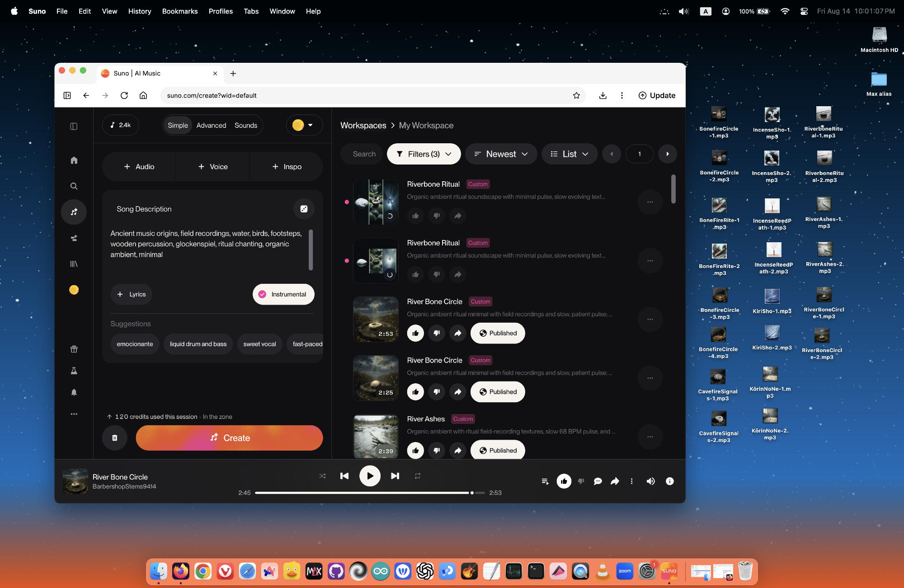This screenshot has height=588, width=904.
Task: Open the sidebar Search icon
Action: point(74,186)
